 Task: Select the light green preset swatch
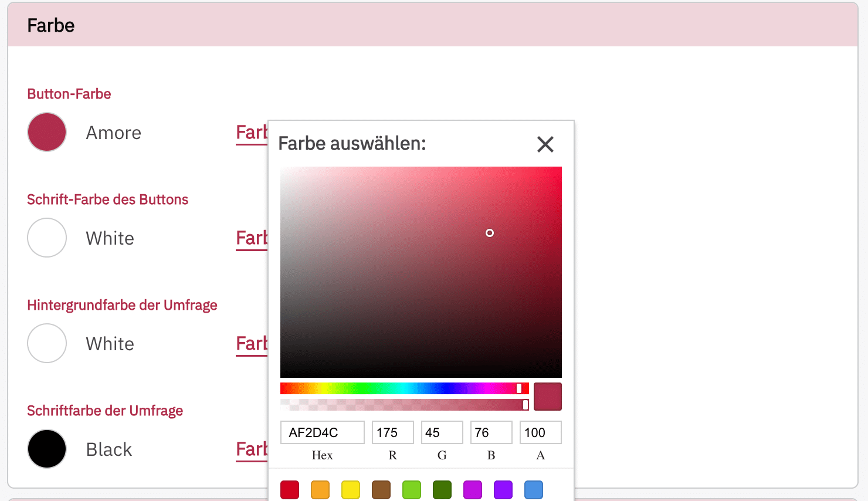click(412, 489)
